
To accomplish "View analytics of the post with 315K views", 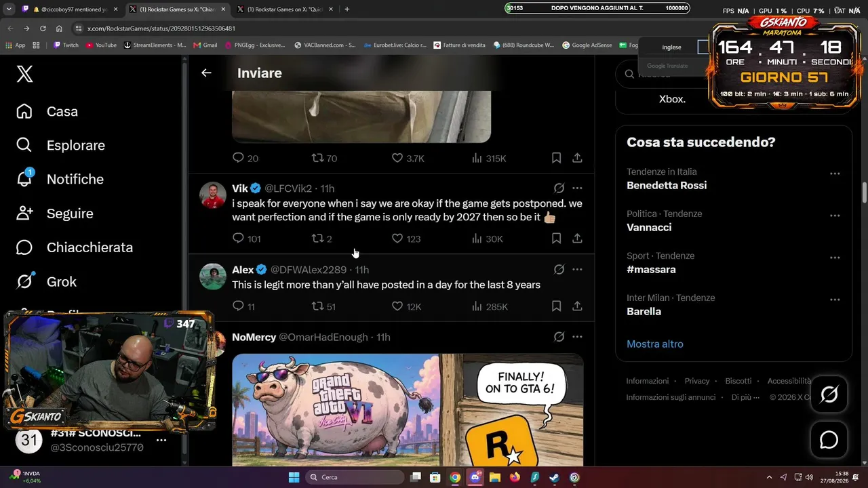I will pos(477,158).
